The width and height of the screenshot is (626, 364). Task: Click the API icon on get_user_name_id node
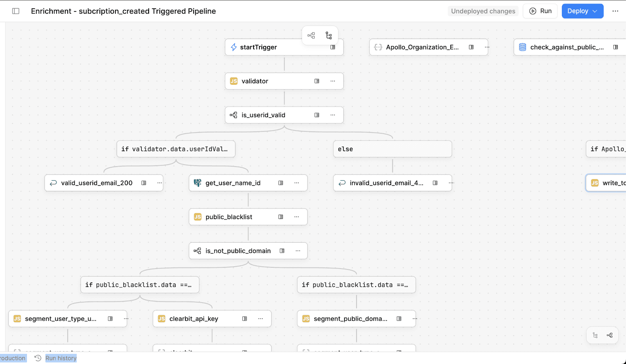click(198, 183)
